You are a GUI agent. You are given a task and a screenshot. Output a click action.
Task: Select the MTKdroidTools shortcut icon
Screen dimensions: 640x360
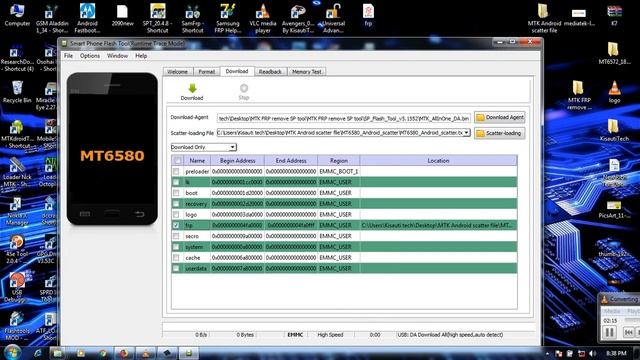pos(17,134)
